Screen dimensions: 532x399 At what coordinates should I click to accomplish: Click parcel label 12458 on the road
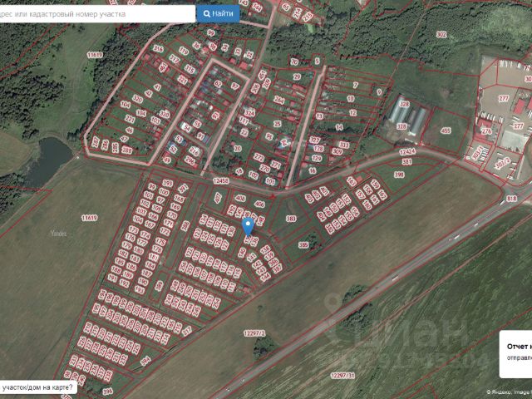(220, 180)
